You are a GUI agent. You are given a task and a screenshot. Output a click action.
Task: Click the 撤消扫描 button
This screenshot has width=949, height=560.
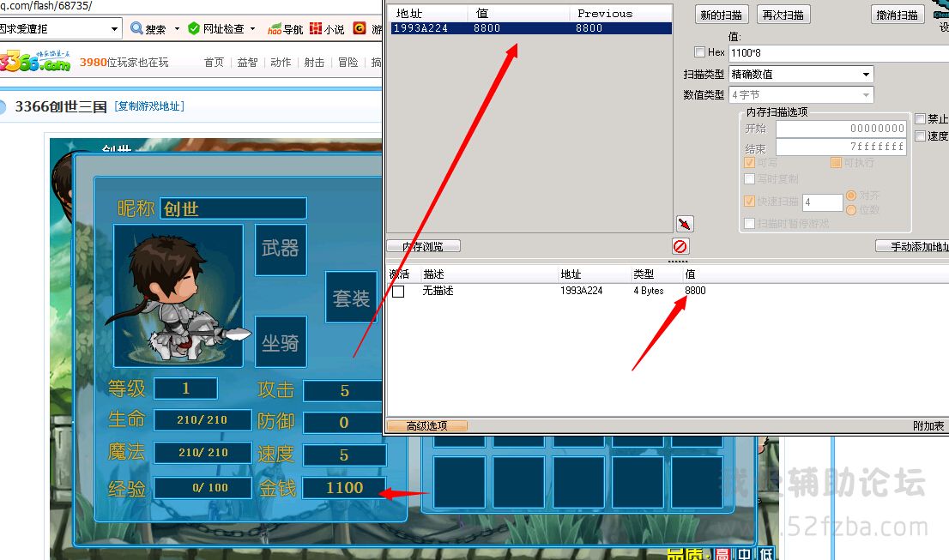point(898,15)
